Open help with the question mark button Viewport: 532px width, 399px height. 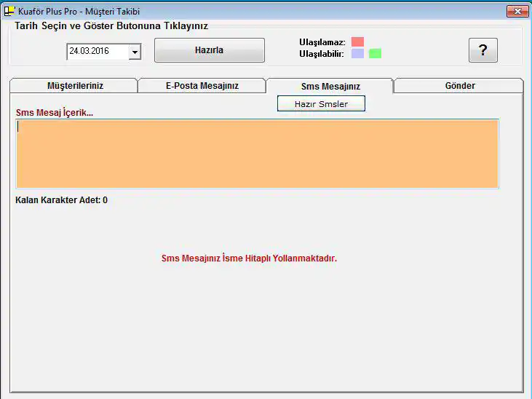(x=483, y=50)
